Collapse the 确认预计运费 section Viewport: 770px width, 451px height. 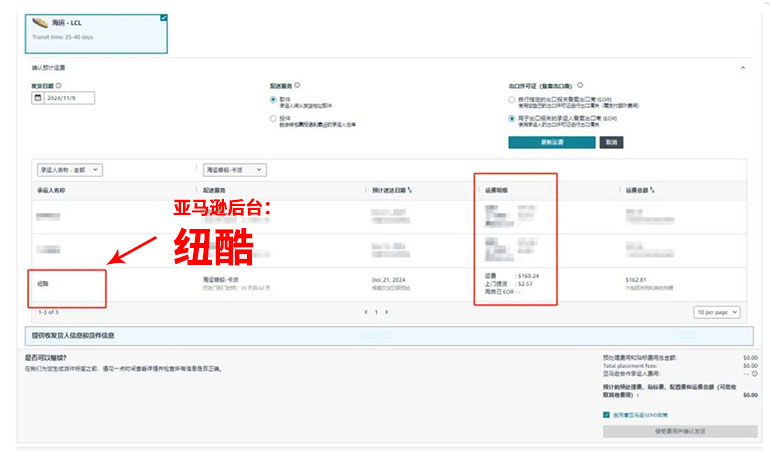pyautogui.click(x=741, y=67)
